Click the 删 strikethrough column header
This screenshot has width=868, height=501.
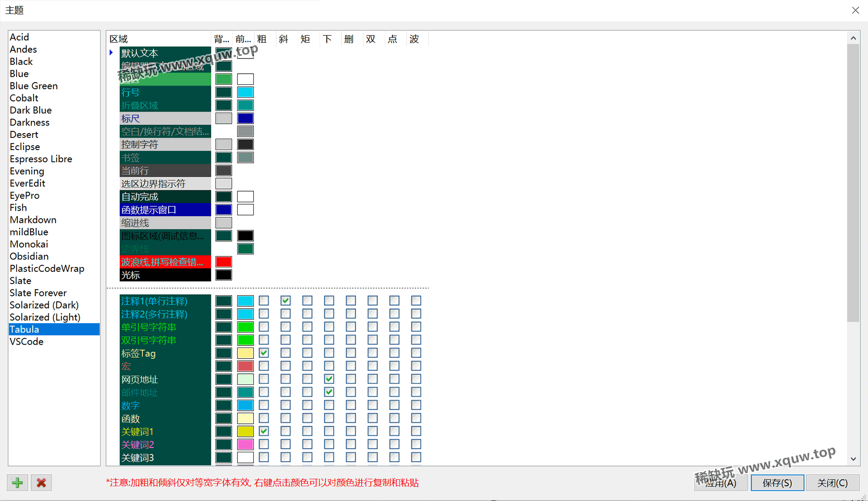351,39
